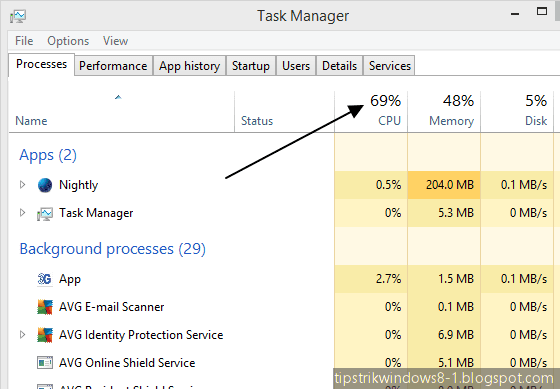Click the AVG Identity Protection Service icon
This screenshot has height=389, width=560.
pyautogui.click(x=45, y=335)
